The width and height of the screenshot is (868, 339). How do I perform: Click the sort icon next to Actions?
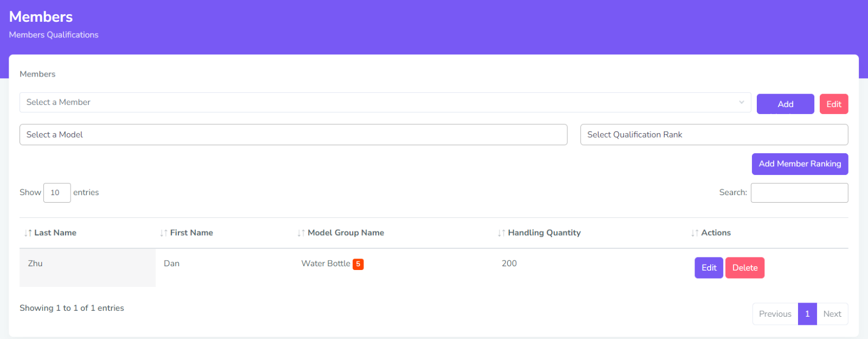695,233
